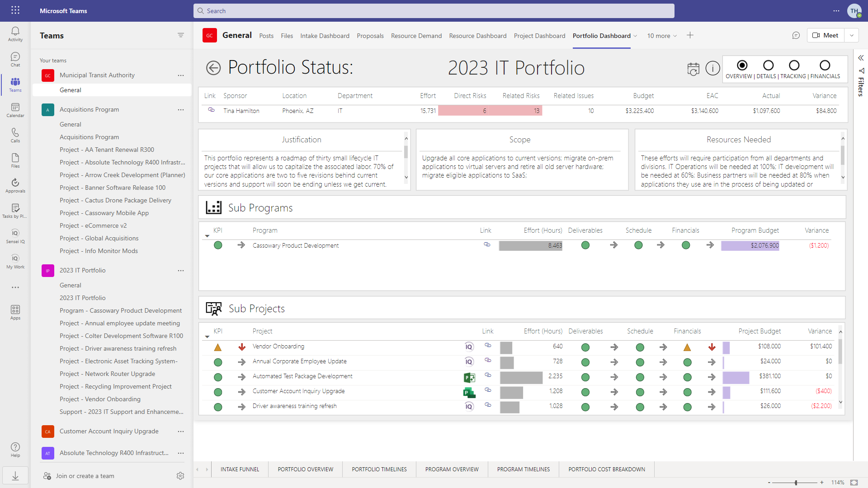Open the Calls icon

(15, 135)
